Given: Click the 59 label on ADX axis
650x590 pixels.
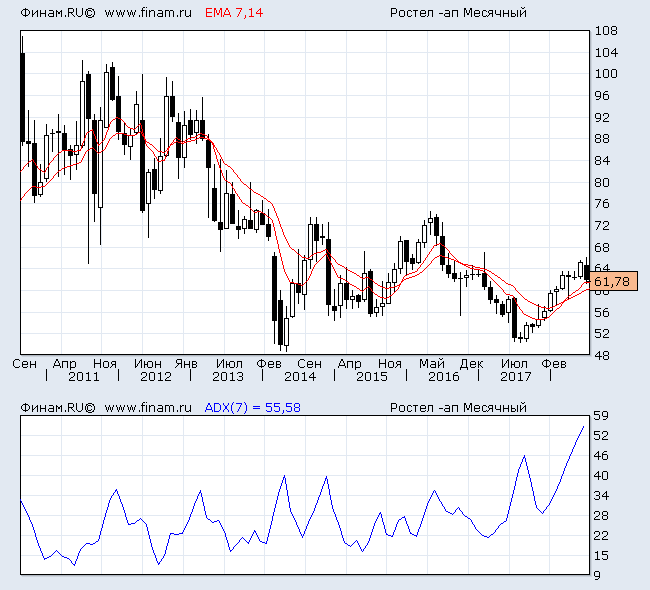Looking at the screenshot, I should pos(602,416).
